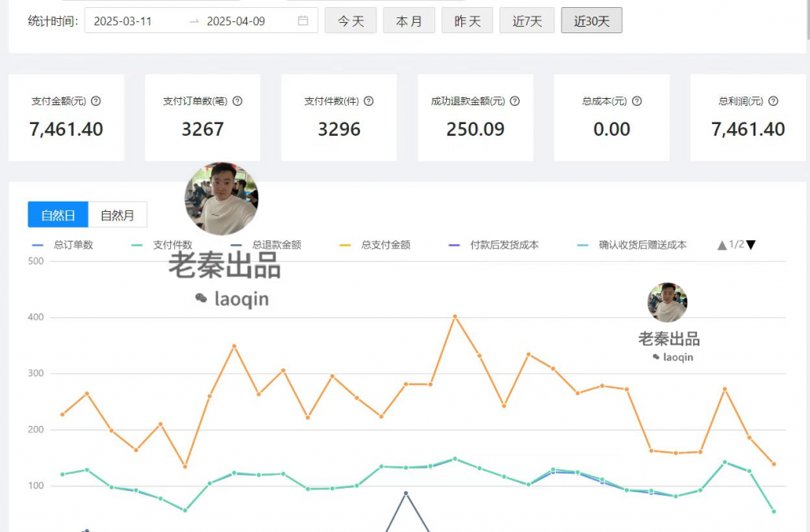
Task: Click question mark icon next to 总利润
Action: click(x=773, y=101)
